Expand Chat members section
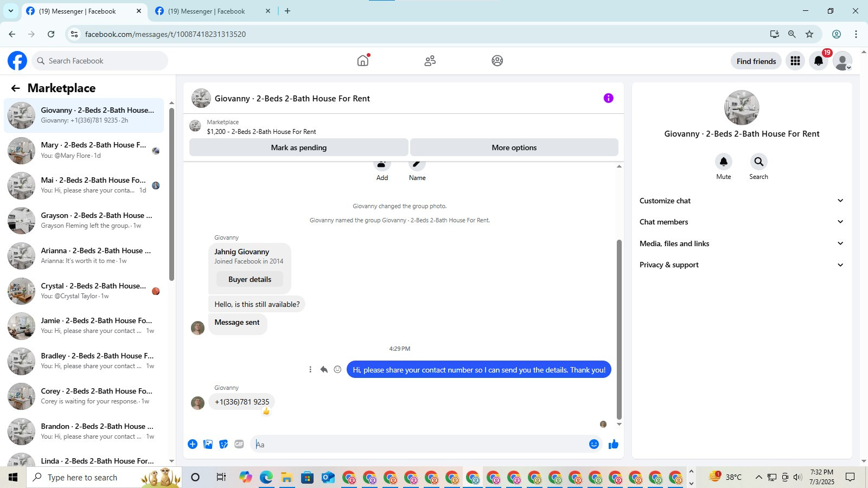This screenshot has width=868, height=488. tap(742, 222)
